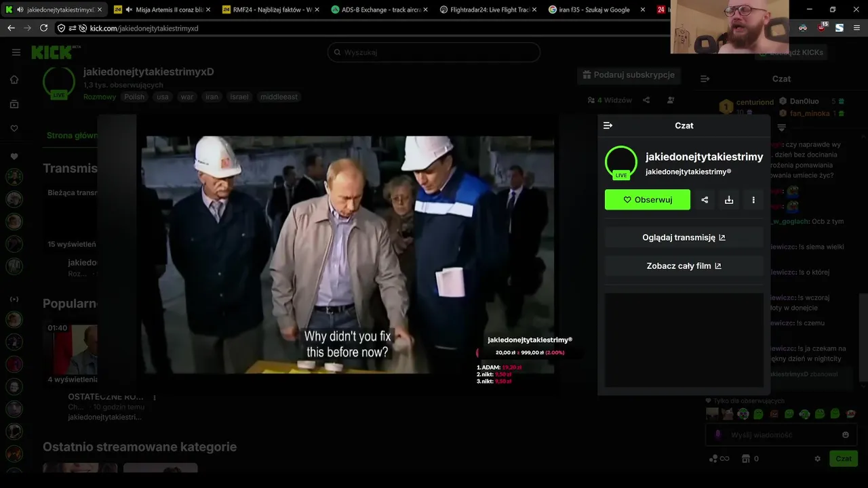
Task: Open chat settings gear icon
Action: 817,459
